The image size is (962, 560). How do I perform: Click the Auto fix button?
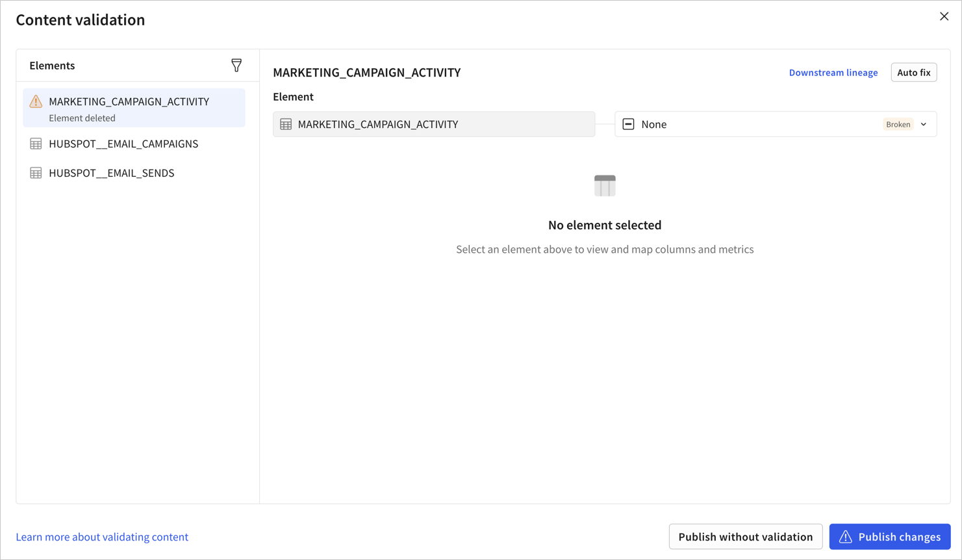pyautogui.click(x=914, y=72)
